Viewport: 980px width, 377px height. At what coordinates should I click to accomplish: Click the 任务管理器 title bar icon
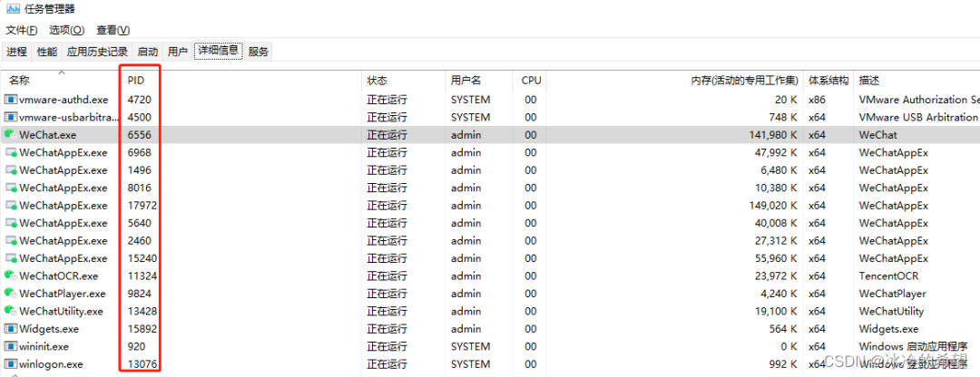pos(14,9)
